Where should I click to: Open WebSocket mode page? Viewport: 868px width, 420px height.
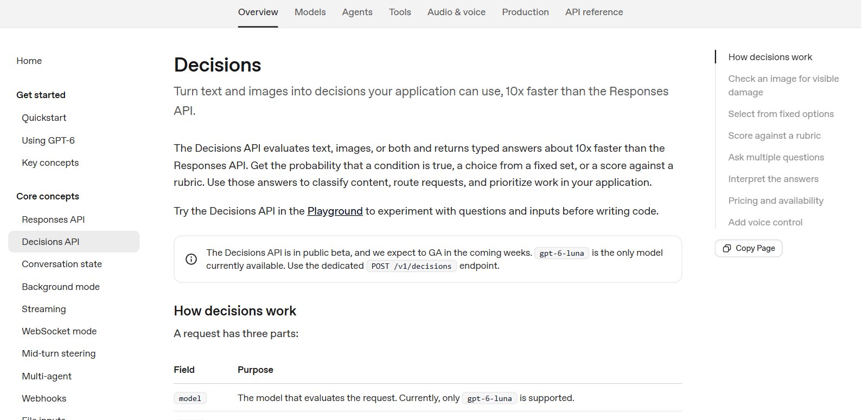coord(59,331)
